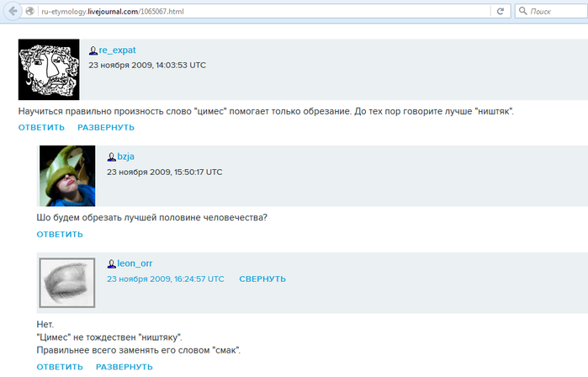
Task: Click the line "Цимес" не тождествен "ништяку"
Action: click(109, 337)
